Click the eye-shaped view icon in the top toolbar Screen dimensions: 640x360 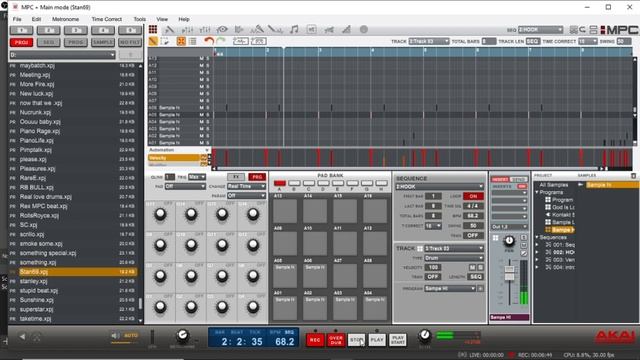click(x=222, y=29)
